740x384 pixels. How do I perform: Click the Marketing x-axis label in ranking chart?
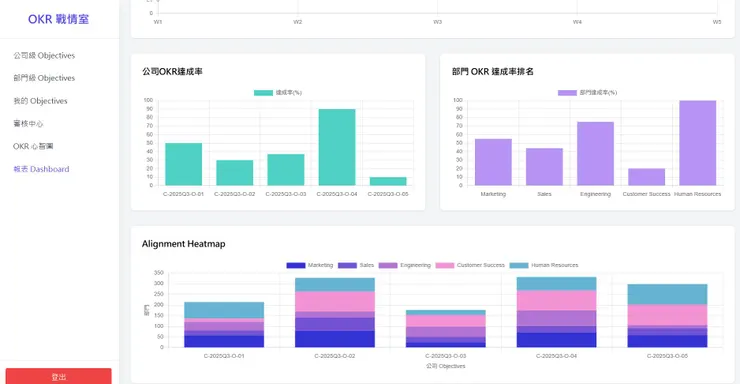pos(493,194)
